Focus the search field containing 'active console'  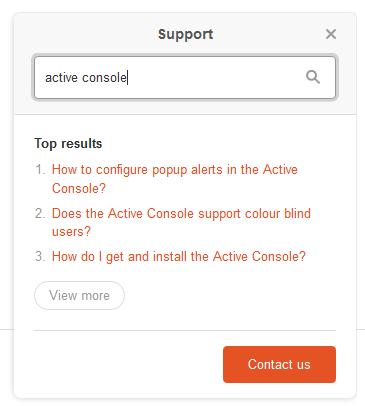click(185, 77)
